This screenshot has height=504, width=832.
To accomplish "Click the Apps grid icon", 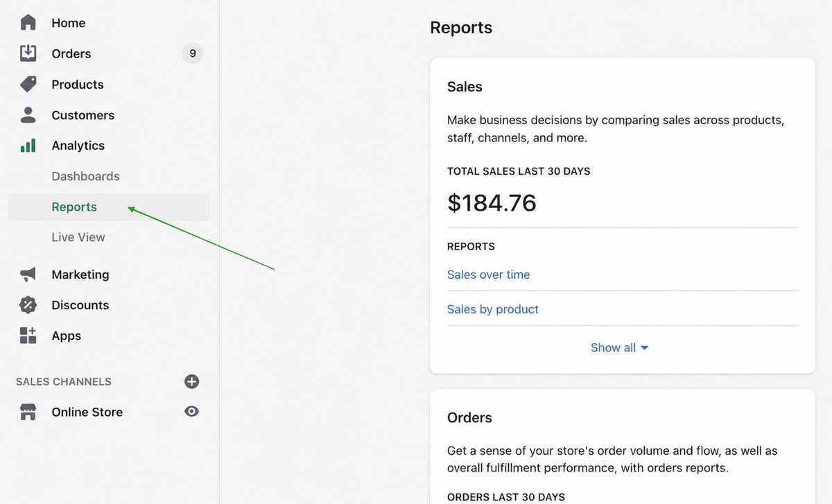I will pos(28,336).
